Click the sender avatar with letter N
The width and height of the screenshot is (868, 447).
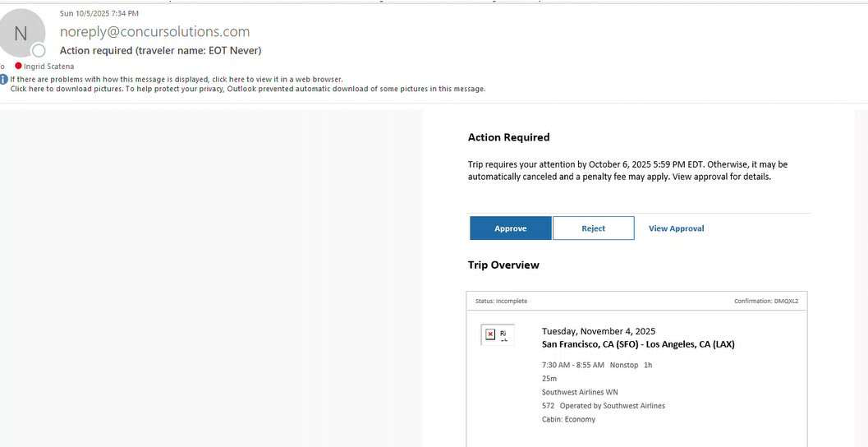click(21, 33)
